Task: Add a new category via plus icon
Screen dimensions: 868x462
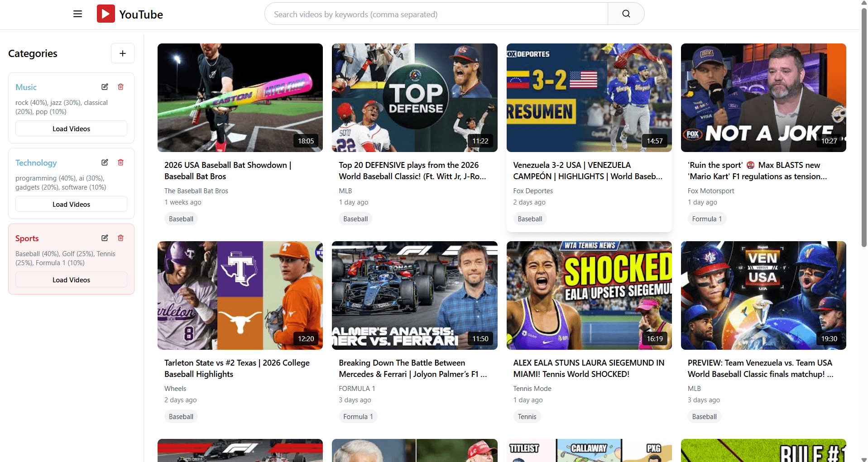Action: 122,53
